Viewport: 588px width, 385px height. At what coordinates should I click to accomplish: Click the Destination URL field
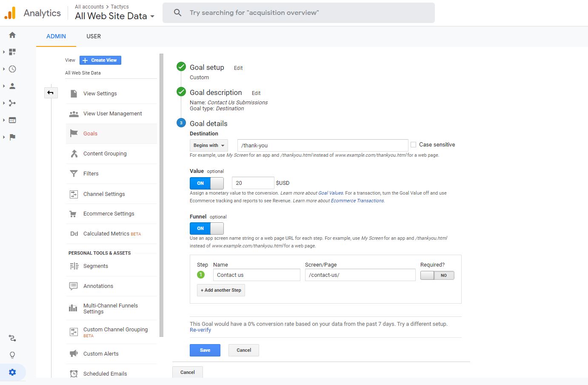323,145
